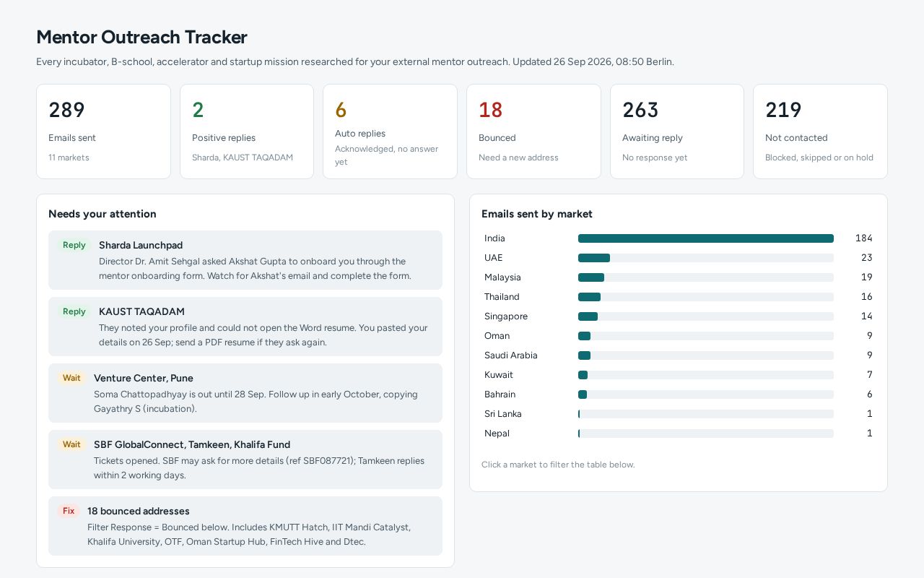The height and width of the screenshot is (578, 924).
Task: Select the Malaysia market row
Action: point(679,277)
